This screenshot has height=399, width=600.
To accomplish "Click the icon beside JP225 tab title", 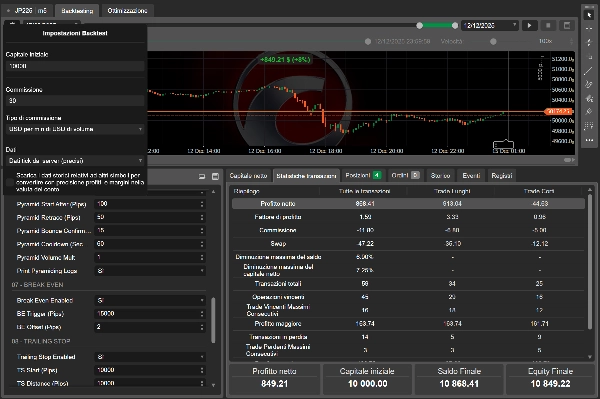I will pyautogui.click(x=8, y=11).
